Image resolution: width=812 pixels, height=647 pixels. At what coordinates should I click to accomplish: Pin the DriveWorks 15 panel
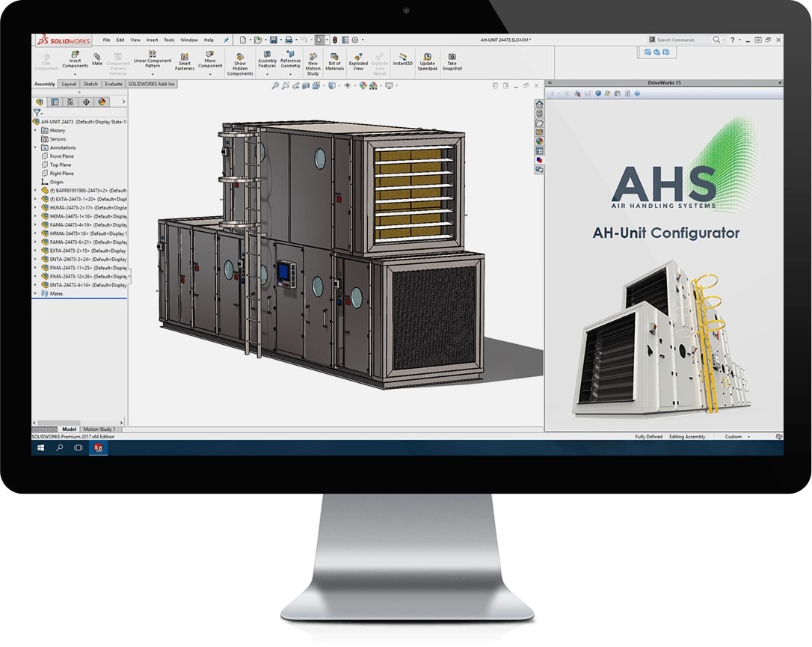coord(779,83)
